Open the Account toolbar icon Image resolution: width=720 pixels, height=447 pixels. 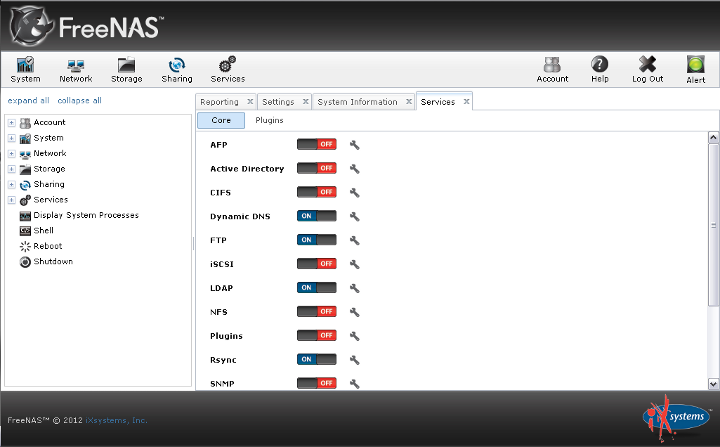(552, 70)
